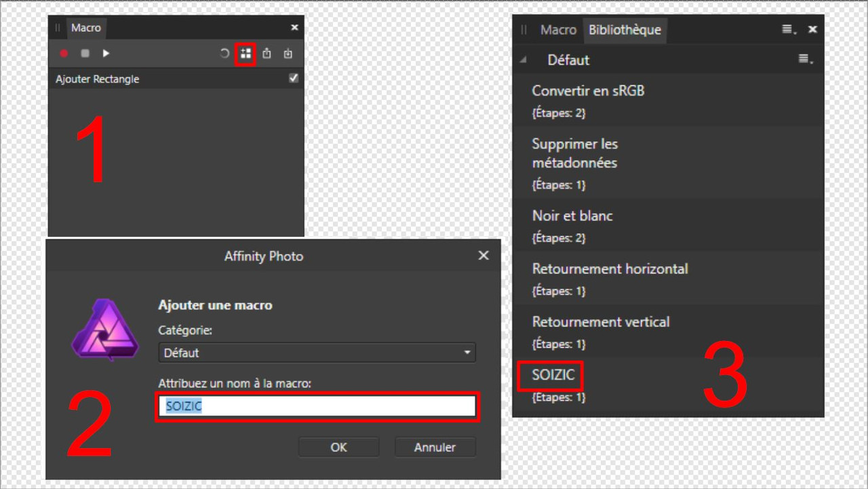Run the Retournement vertical macro
The height and width of the screenshot is (489, 868).
[x=668, y=331]
